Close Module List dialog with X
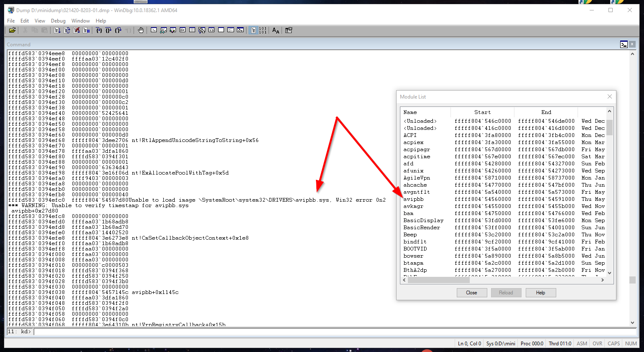The width and height of the screenshot is (644, 352). click(610, 96)
